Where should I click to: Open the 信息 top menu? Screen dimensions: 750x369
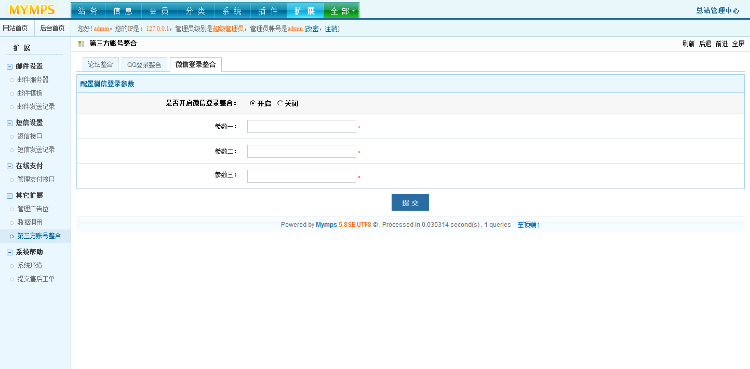point(124,10)
